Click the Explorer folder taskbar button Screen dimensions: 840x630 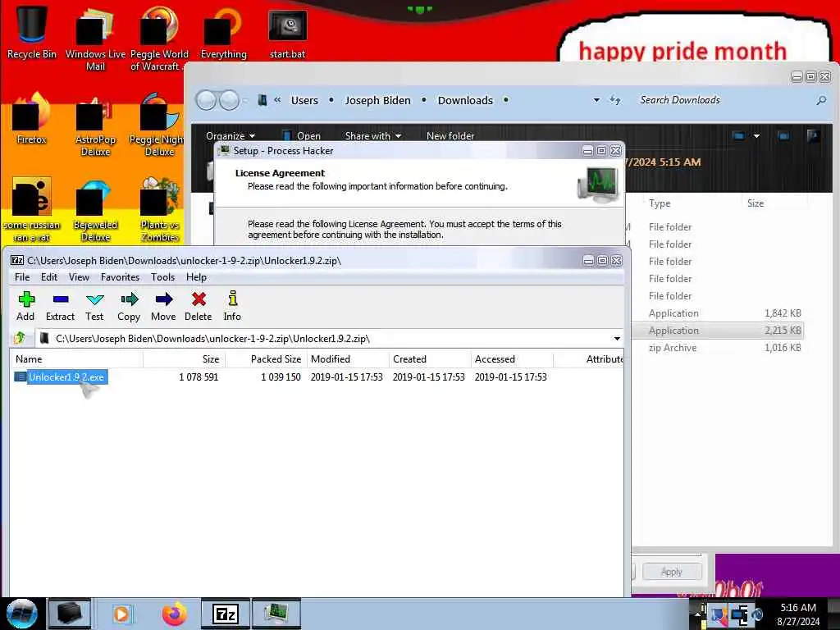(69, 614)
